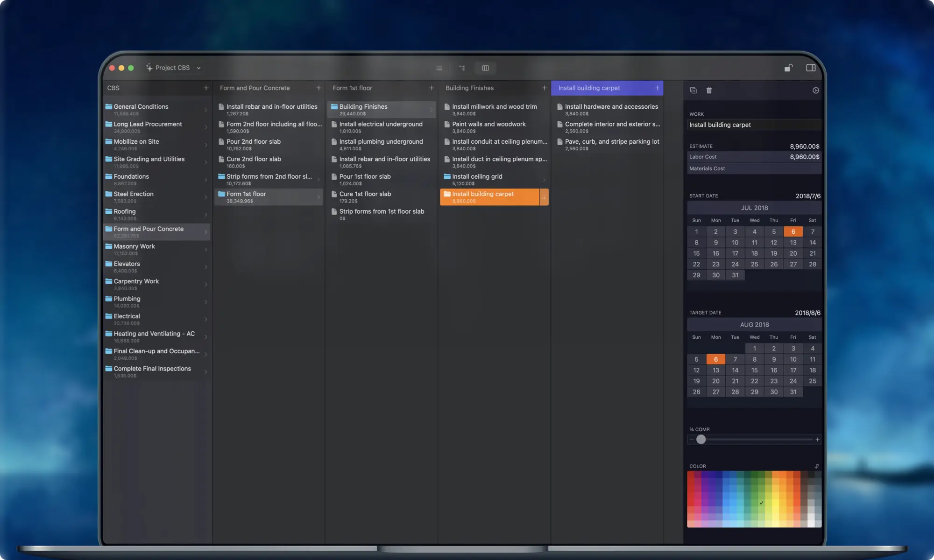Pick July 13 as start date
Viewport: 934px width, 560px height.
pyautogui.click(x=793, y=243)
